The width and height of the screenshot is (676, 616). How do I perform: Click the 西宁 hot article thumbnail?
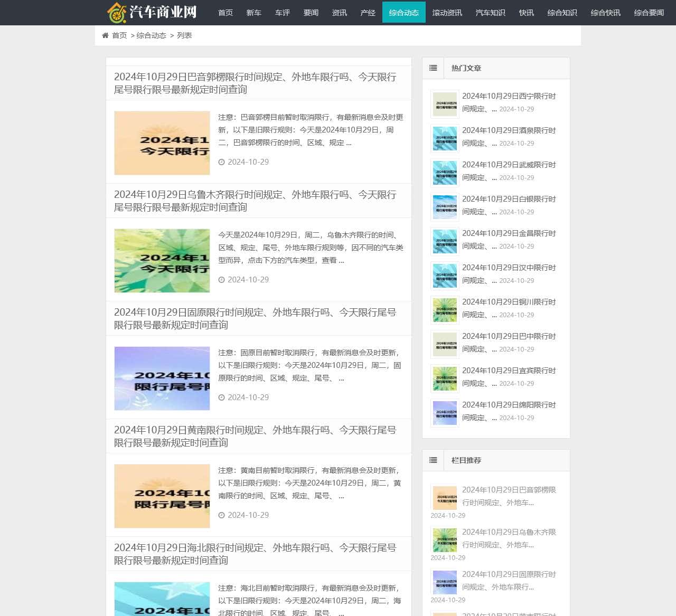445,104
